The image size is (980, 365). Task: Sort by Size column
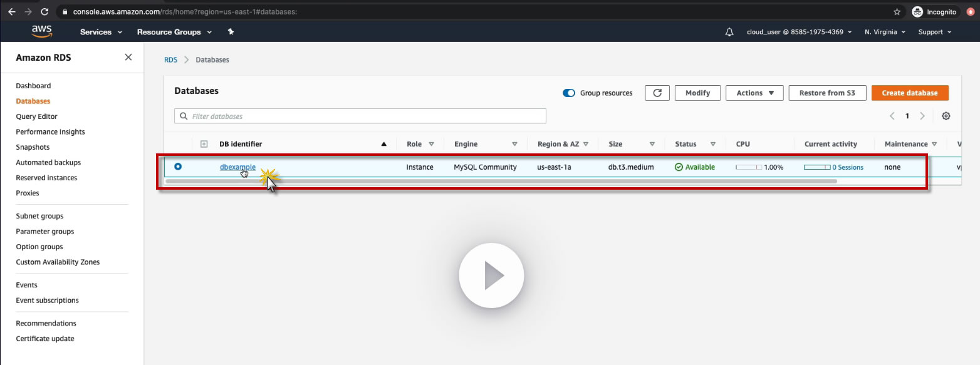tap(652, 144)
